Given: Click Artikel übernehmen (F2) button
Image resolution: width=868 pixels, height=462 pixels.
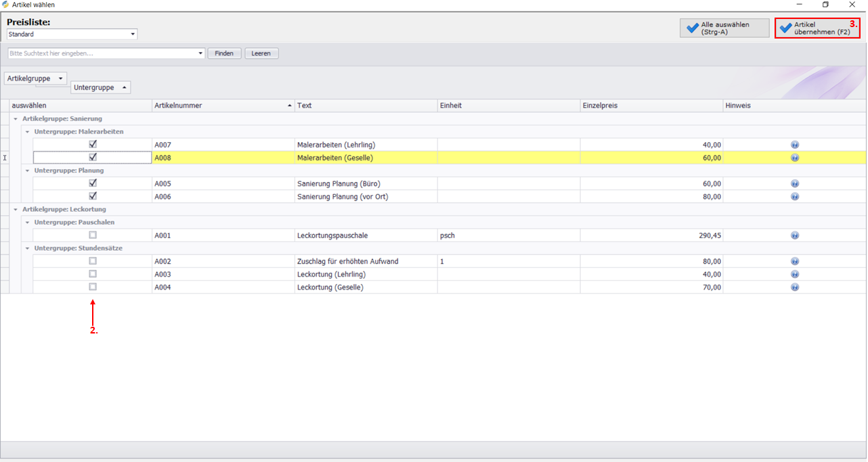Looking at the screenshot, I should 817,28.
